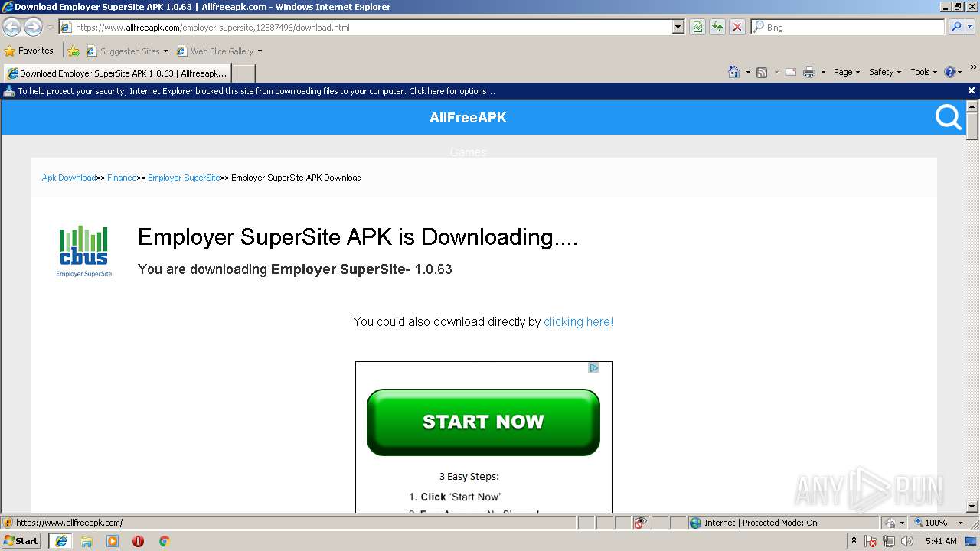Click the browser Back arrow button
The image size is (980, 551).
tap(11, 28)
